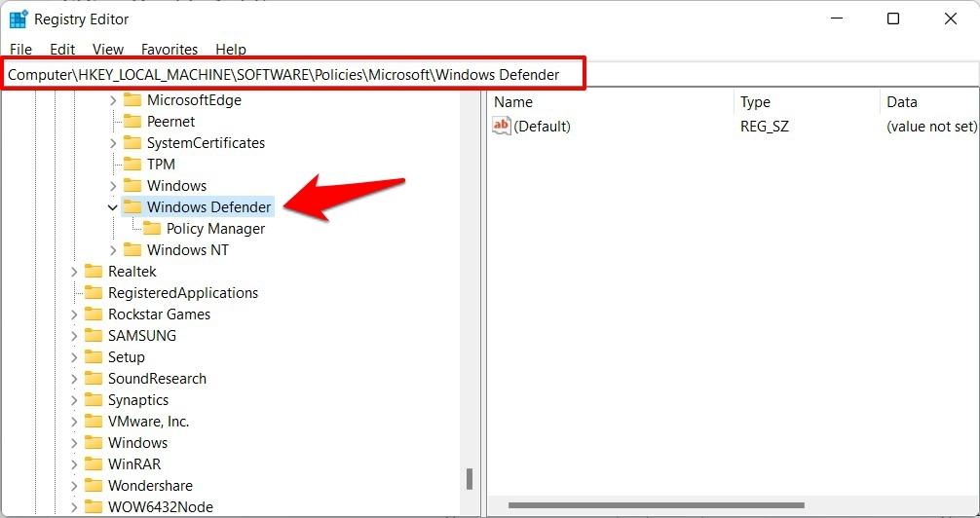
Task: Click the right pane horizontal scrollbar
Action: pyautogui.click(x=657, y=505)
